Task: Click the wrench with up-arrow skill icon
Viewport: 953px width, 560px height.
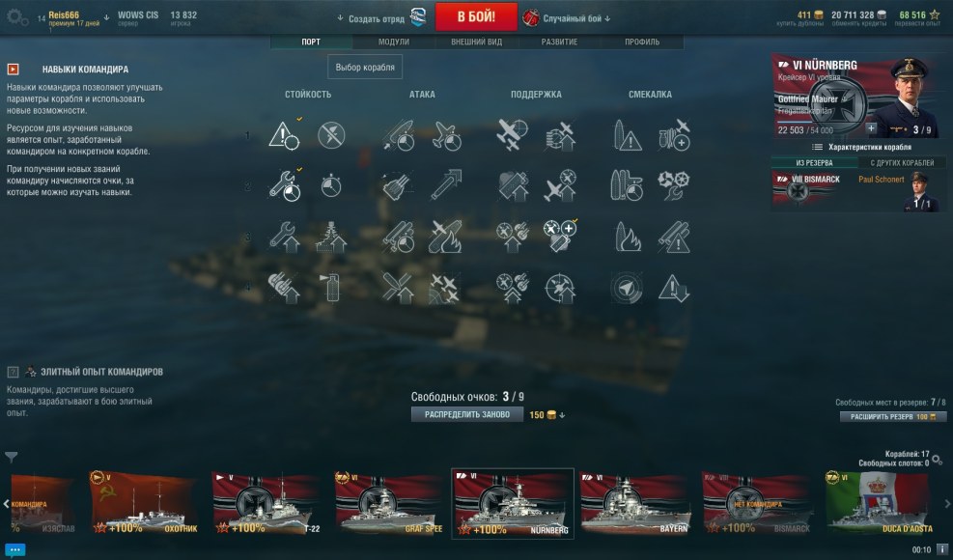Action: pyautogui.click(x=283, y=237)
